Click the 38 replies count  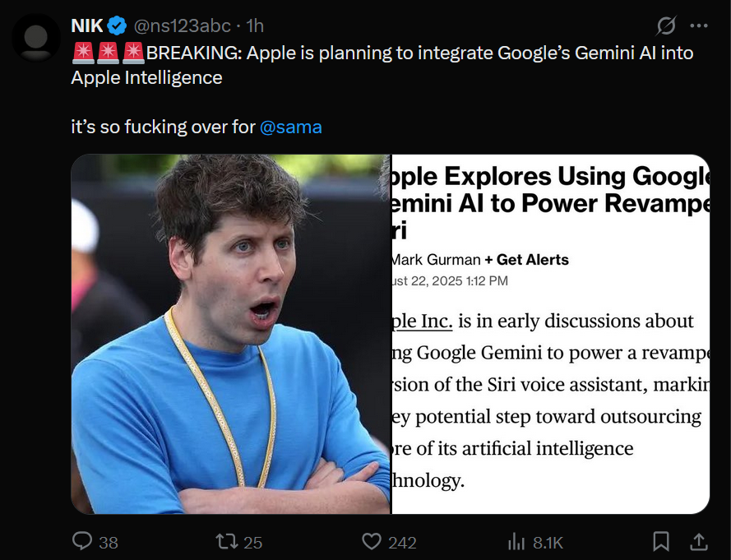click(x=109, y=542)
